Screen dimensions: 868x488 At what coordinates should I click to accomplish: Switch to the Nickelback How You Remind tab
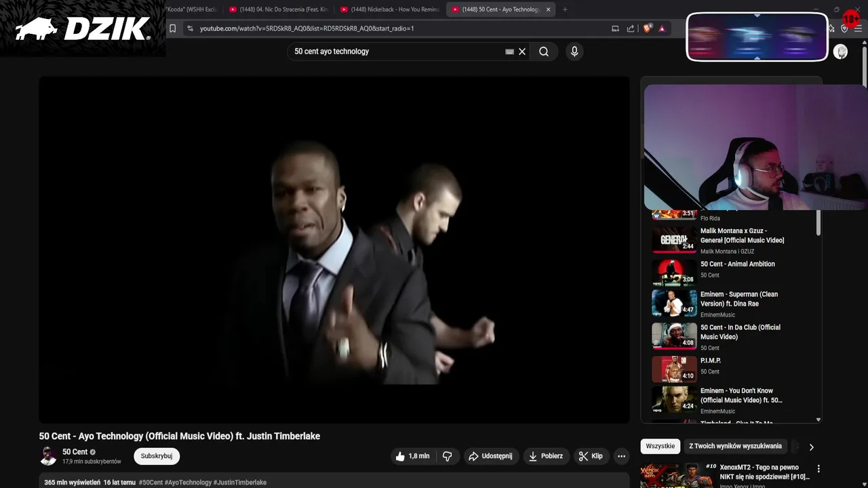click(389, 9)
